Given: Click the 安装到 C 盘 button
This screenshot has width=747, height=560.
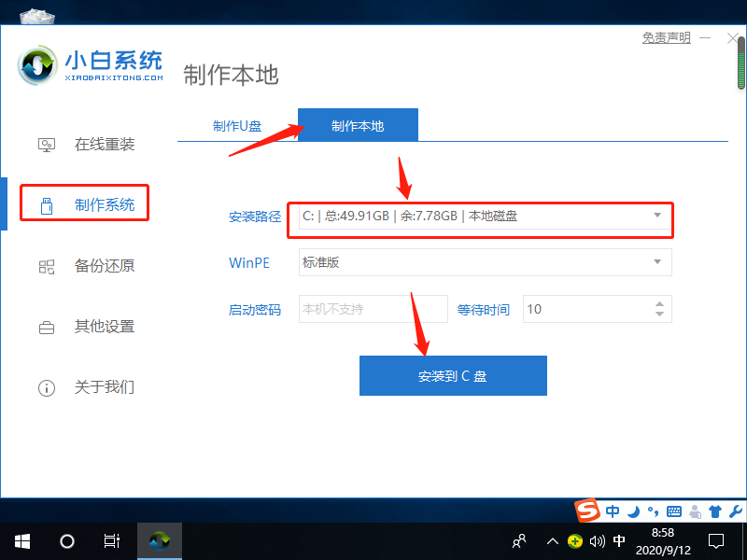Looking at the screenshot, I should (453, 375).
